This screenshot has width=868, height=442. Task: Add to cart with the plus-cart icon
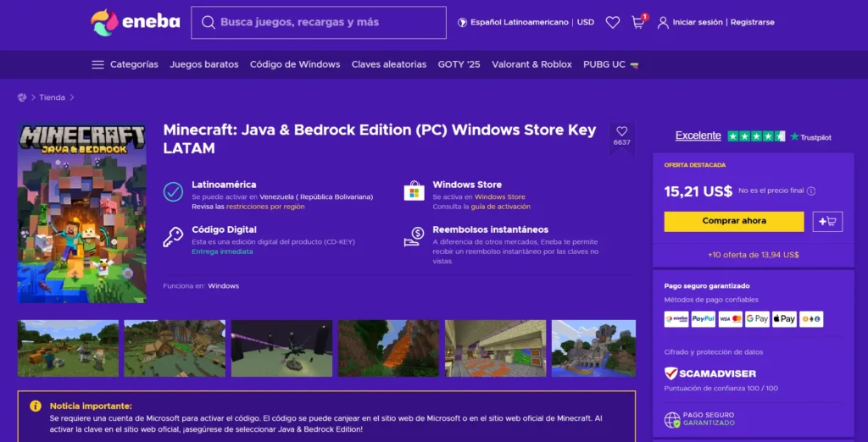point(826,221)
